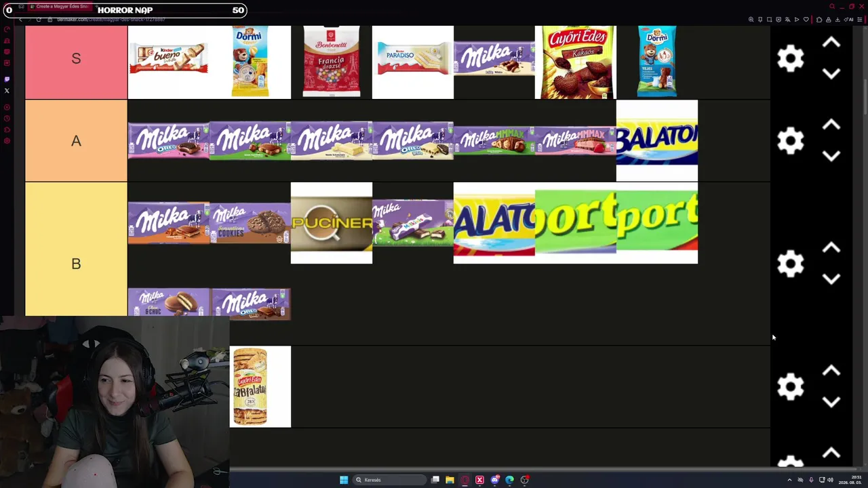Move the S tier row down
Image resolution: width=868 pixels, height=488 pixels.
click(831, 73)
